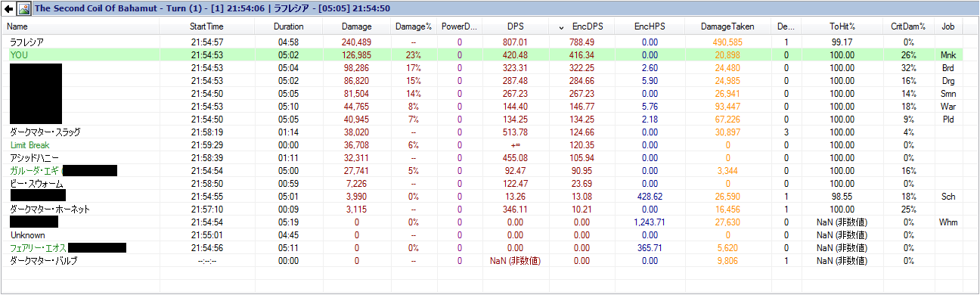Select the ガルーダ・エギ pet row name
Screen dimensions: 980x298
pos(35,171)
